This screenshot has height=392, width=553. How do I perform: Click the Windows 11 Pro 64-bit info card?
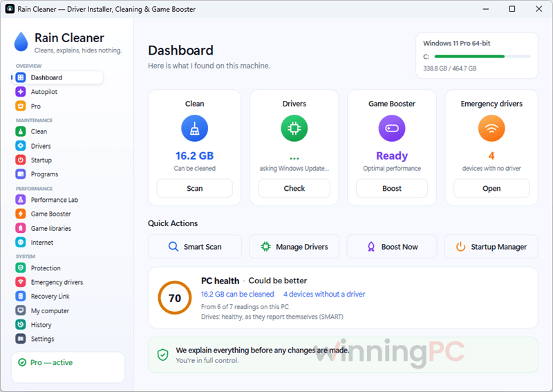pyautogui.click(x=477, y=55)
